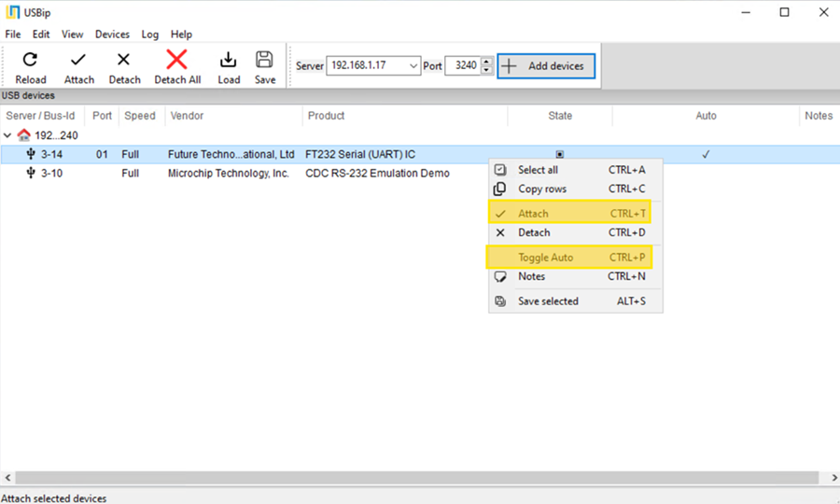Toggle the Auto checkmark for FT232 device

706,155
